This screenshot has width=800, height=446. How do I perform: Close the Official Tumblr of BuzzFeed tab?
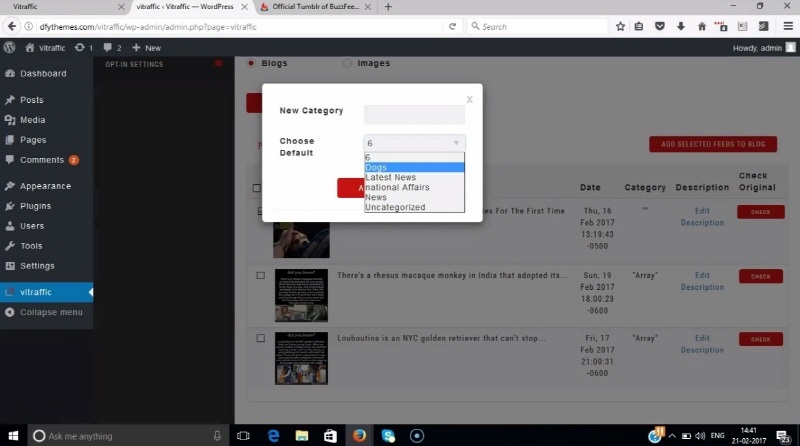[367, 7]
